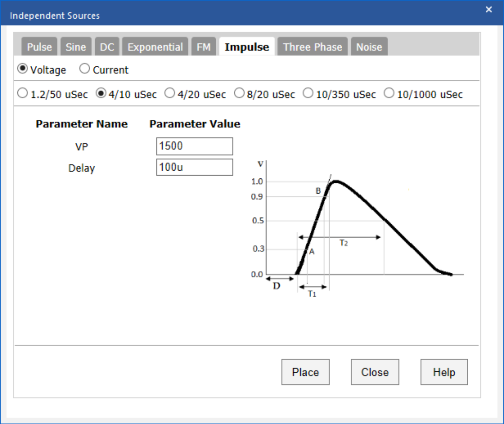This screenshot has height=424, width=504.
Task: Click the 'Parameter Name' column heading
Action: (81, 124)
